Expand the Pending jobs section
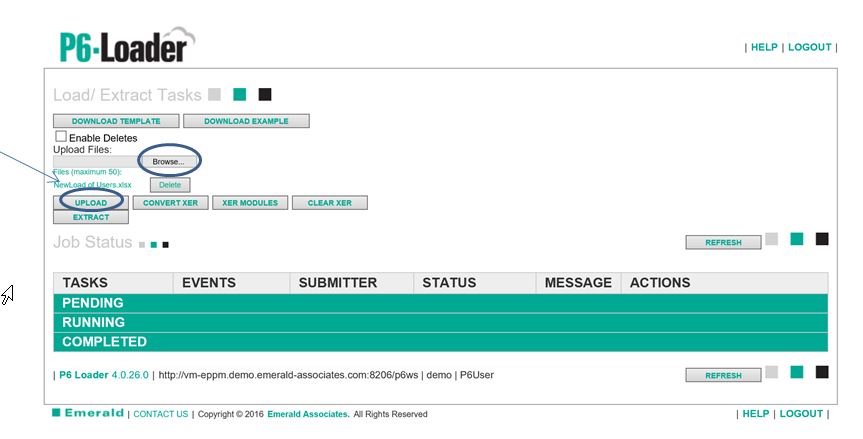Viewport: 863px width, 439px height. 93,303
